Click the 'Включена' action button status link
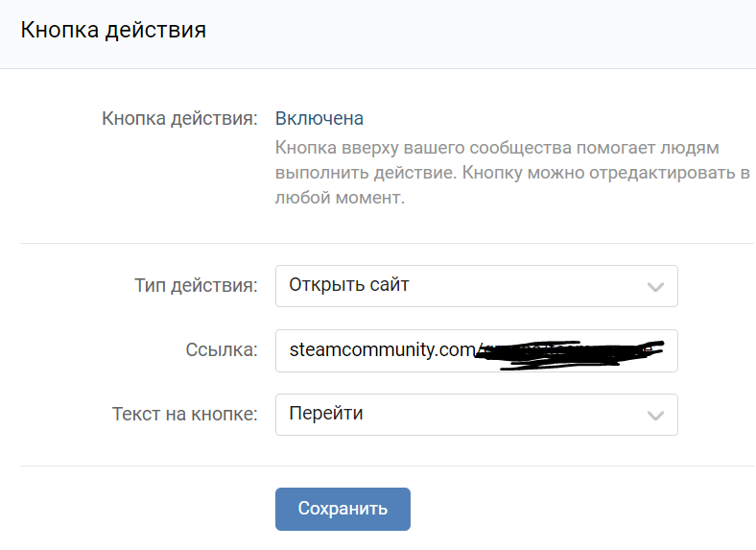The width and height of the screenshot is (756, 550). tap(319, 118)
